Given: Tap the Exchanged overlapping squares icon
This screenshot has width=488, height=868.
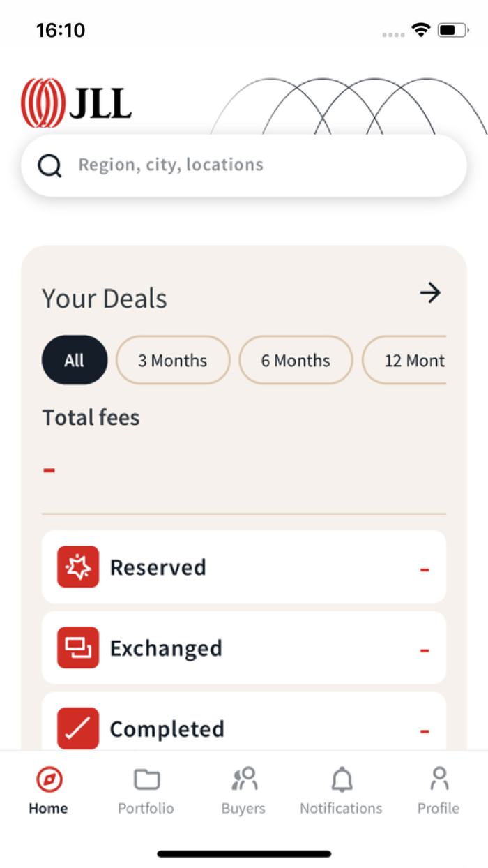Looking at the screenshot, I should pos(77,648).
